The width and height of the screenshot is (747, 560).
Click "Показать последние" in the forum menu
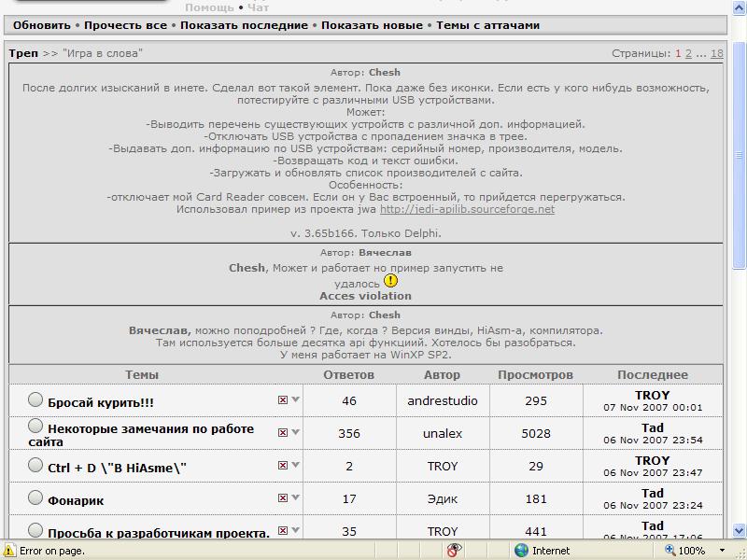point(244,25)
